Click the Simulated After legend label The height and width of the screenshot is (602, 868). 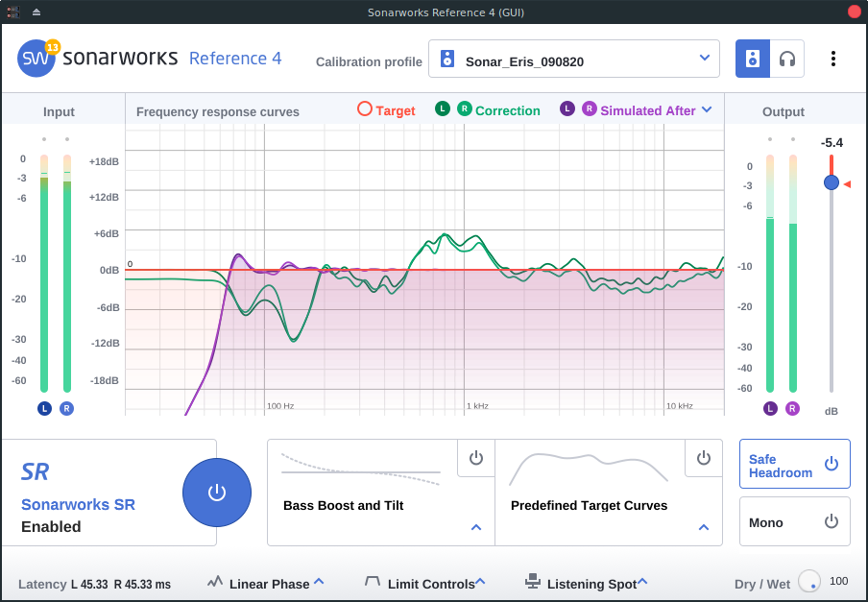click(648, 110)
